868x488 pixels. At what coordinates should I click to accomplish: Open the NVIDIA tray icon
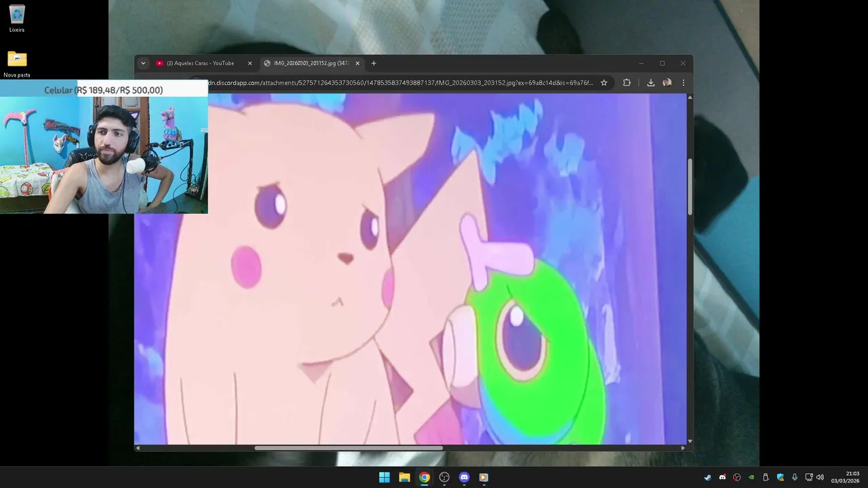click(x=751, y=477)
